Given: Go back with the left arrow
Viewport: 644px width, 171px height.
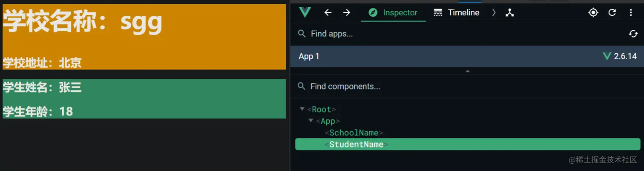Looking at the screenshot, I should tap(328, 12).
